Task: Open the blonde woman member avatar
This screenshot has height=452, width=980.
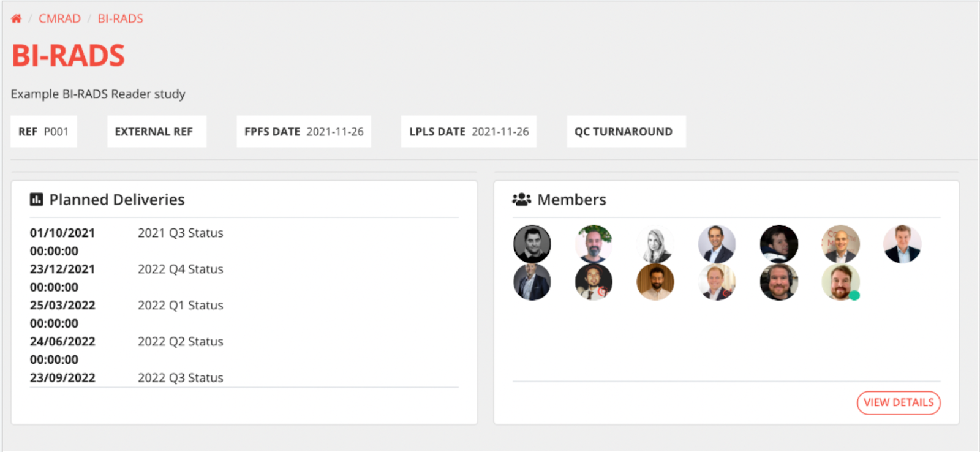Action: tap(655, 244)
